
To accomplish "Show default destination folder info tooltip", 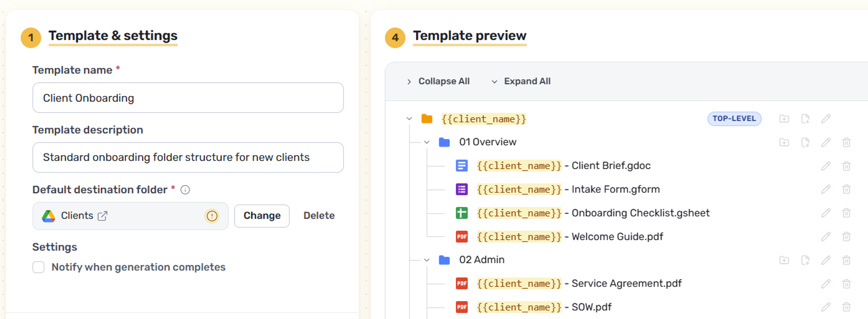I will pyautogui.click(x=185, y=190).
